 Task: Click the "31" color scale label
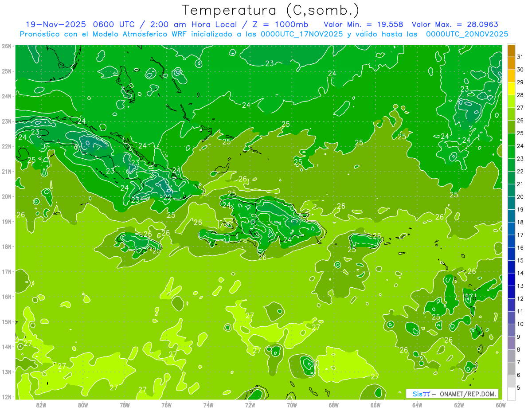(x=520, y=57)
